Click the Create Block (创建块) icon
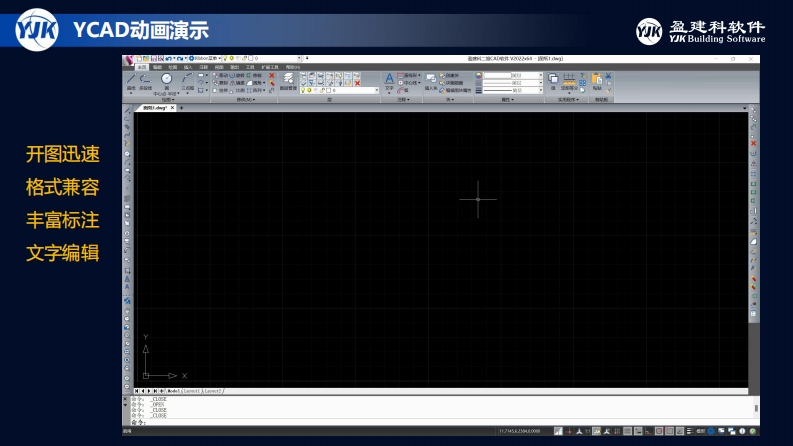Viewport: 793px width, 446px height. coord(449,75)
